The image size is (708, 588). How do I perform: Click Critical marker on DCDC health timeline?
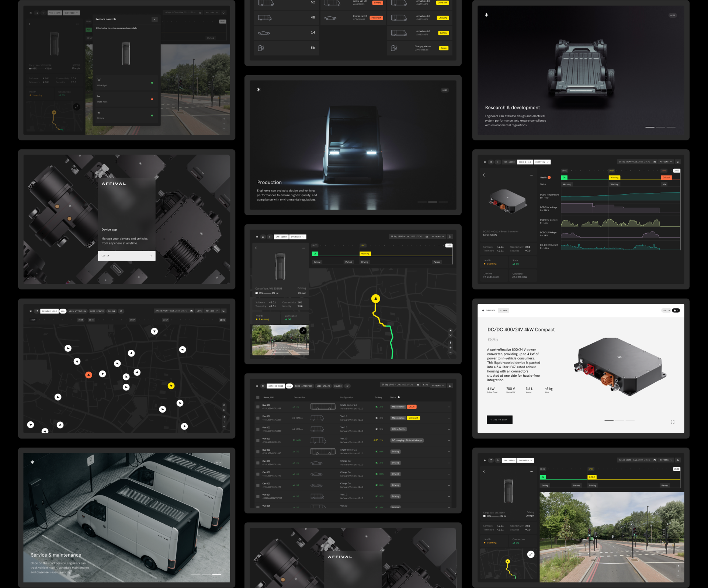[666, 178]
